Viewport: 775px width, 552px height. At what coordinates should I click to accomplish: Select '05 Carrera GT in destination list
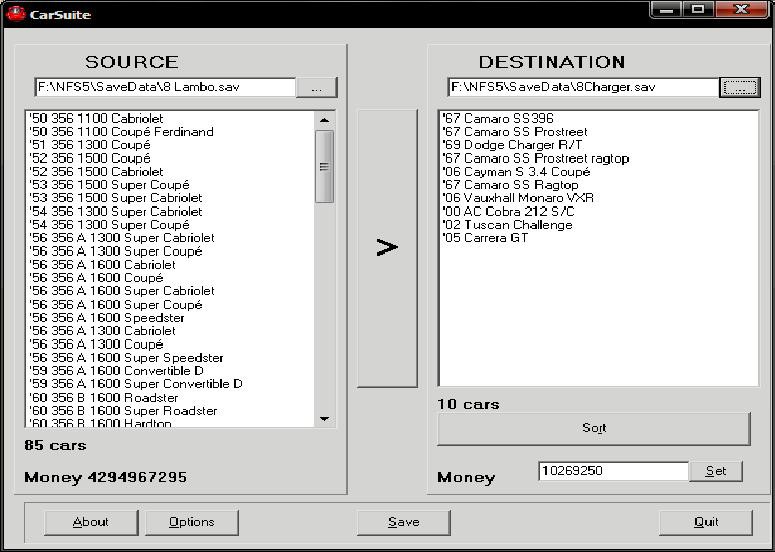[x=485, y=238]
